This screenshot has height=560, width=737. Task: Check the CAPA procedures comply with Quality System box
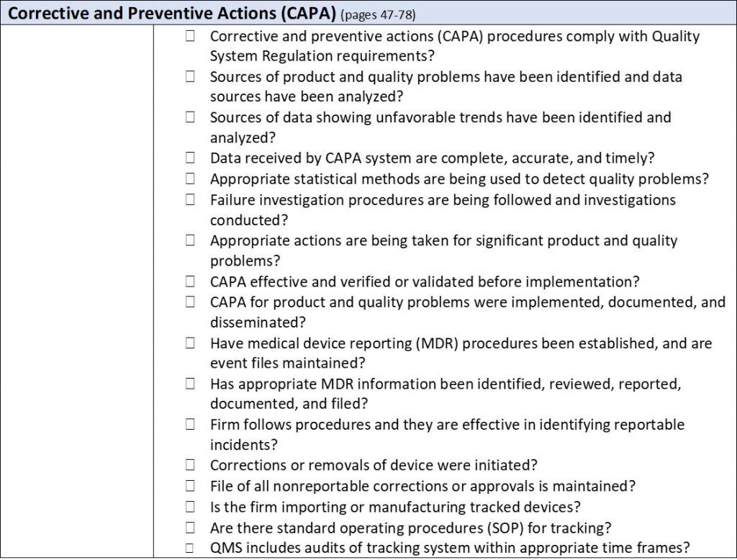tap(190, 36)
